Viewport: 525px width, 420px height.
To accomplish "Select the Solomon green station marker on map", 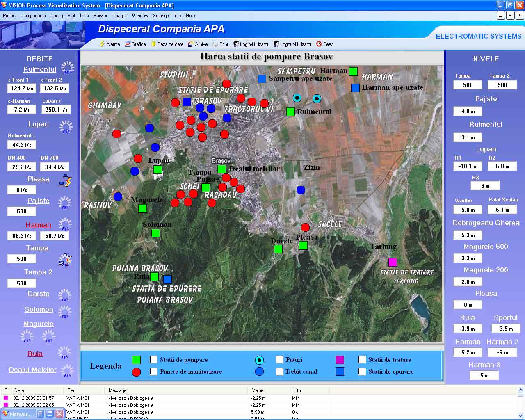I will coord(155,233).
